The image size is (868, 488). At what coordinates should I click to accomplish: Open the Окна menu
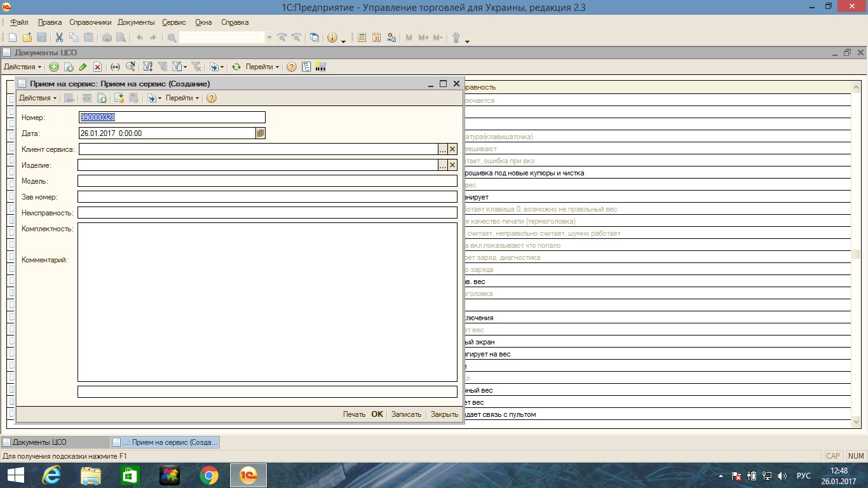(203, 22)
